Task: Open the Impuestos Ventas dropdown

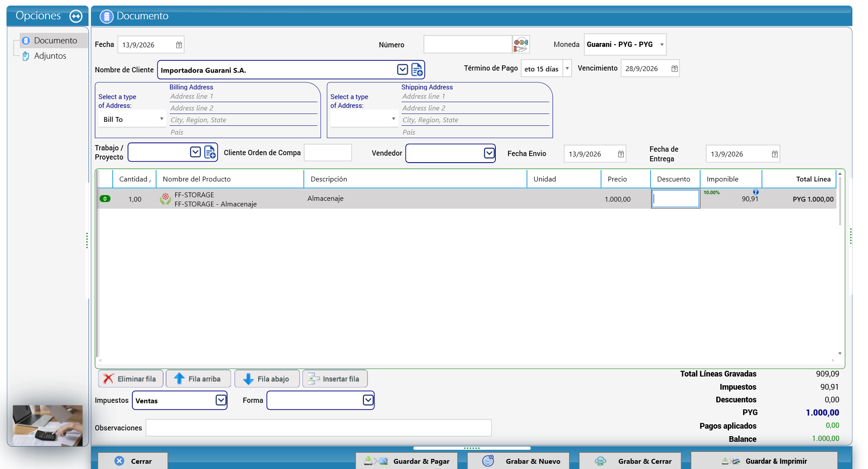Action: click(x=221, y=400)
